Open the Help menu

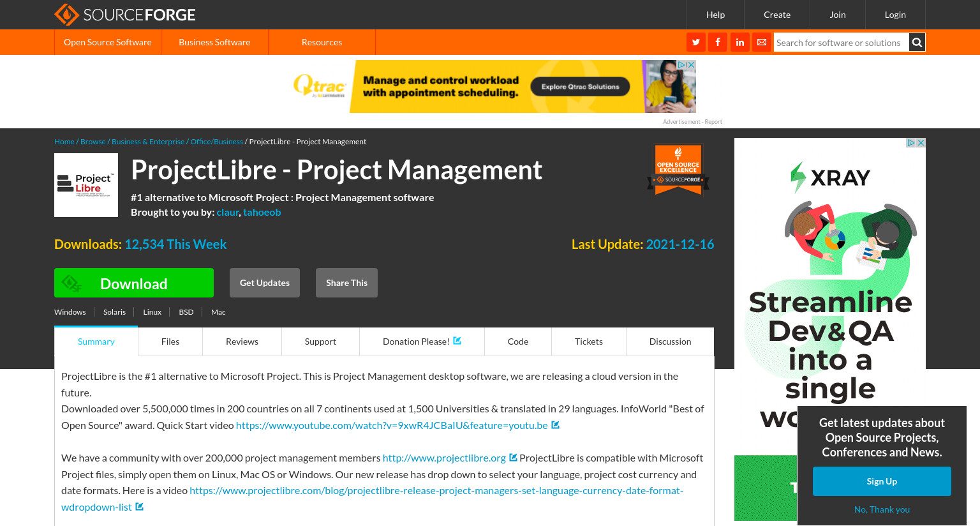(715, 15)
